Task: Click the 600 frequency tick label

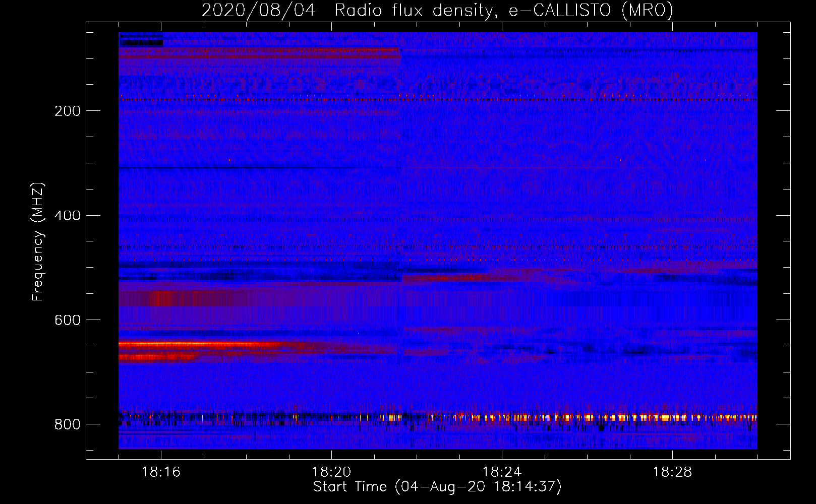Action: [68, 321]
